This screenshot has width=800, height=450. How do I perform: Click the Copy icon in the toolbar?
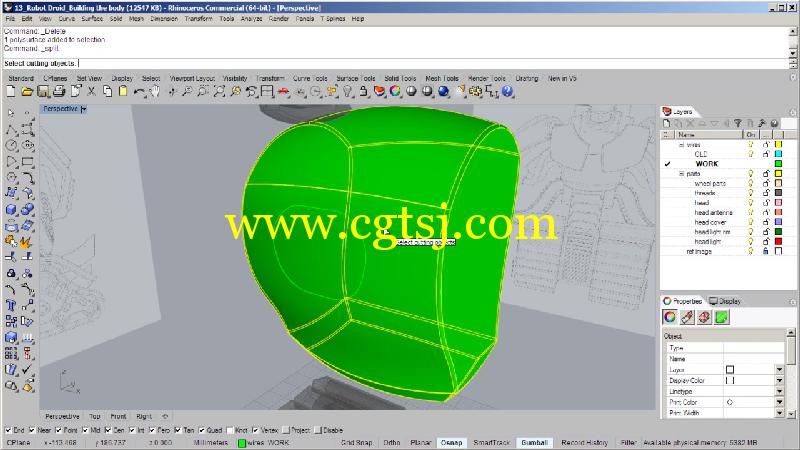107,91
